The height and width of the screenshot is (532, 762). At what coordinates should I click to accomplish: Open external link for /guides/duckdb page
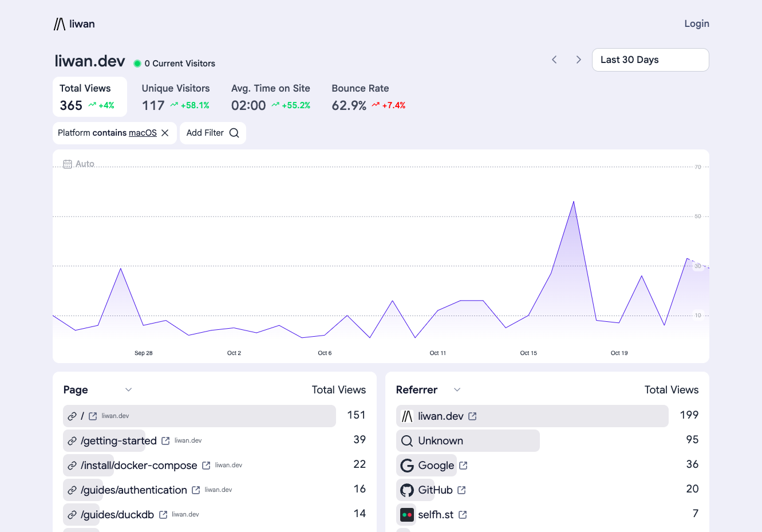[163, 515]
